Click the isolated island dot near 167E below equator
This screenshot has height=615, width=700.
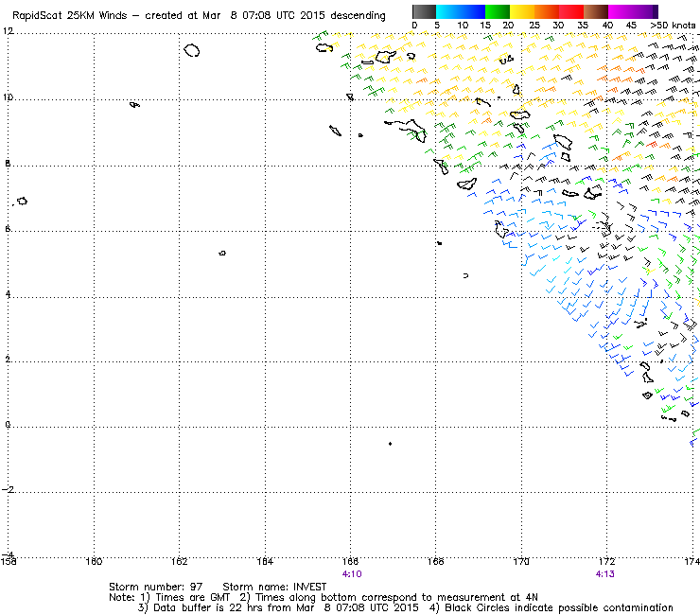pyautogui.click(x=390, y=444)
